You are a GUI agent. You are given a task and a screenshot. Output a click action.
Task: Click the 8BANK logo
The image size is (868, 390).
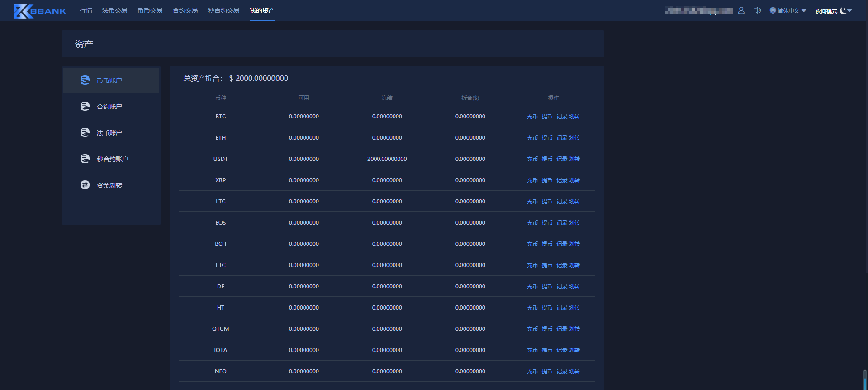[x=40, y=11]
